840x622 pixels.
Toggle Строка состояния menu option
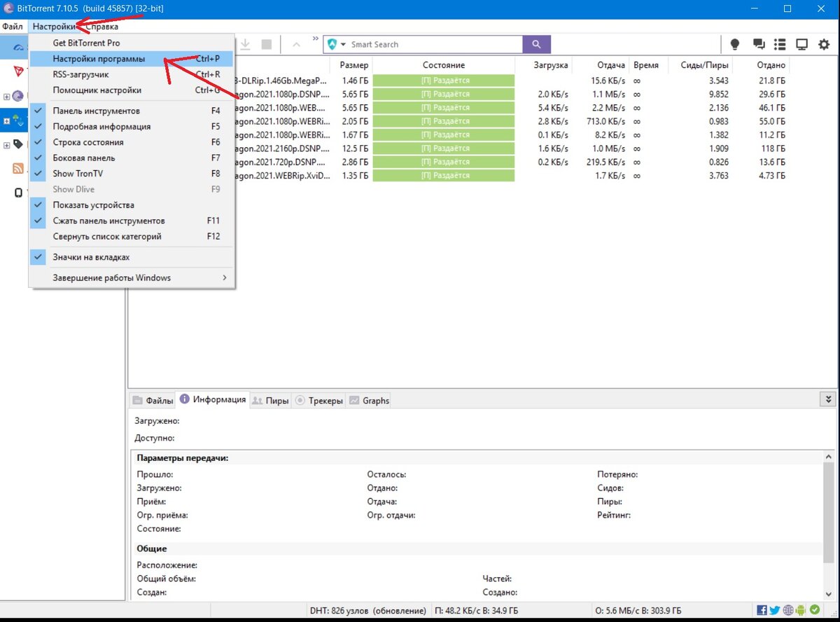132,142
